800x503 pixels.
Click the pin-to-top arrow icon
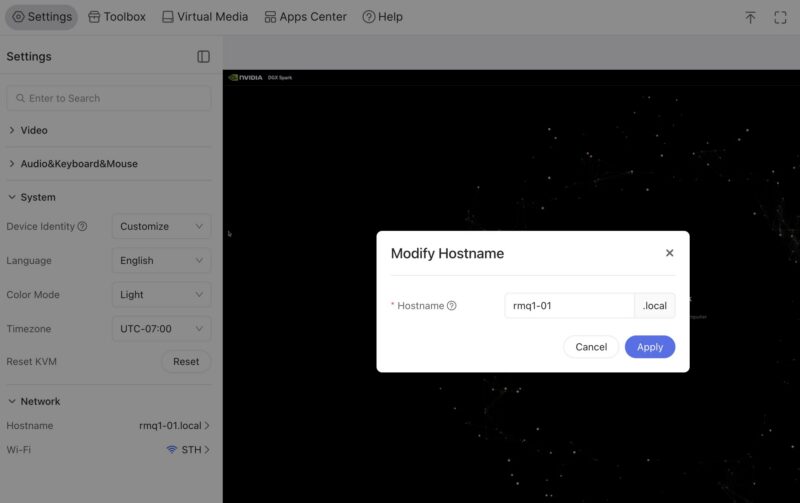click(x=750, y=17)
